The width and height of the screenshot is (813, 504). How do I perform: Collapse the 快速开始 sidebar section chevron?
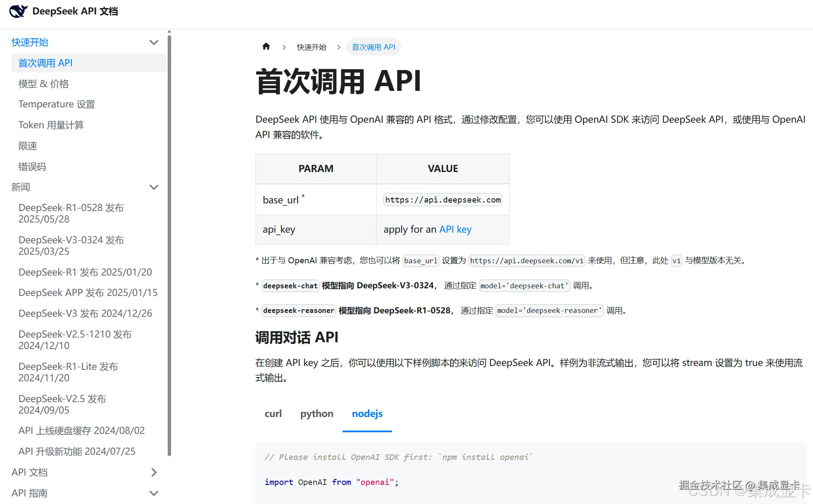click(154, 42)
